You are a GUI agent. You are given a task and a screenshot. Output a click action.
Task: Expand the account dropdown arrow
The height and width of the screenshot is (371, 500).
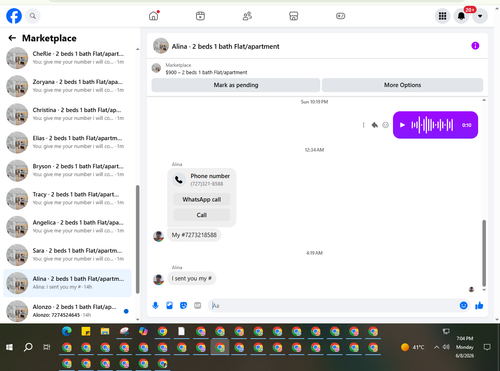(480, 16)
